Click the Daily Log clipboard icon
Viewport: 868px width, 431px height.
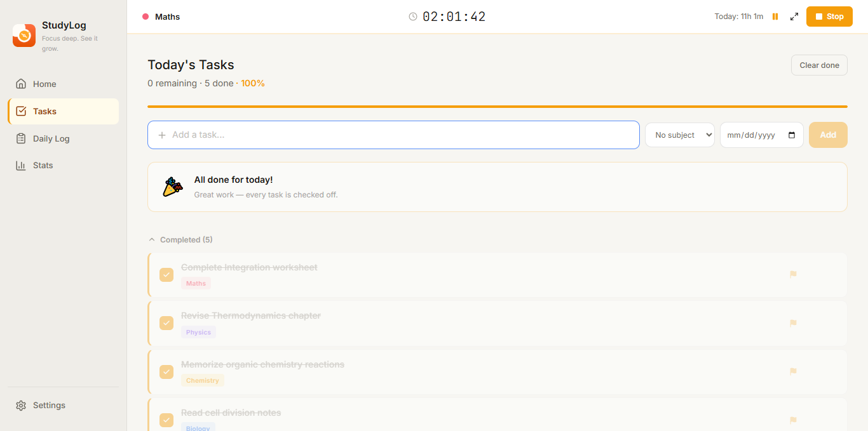[21, 138]
